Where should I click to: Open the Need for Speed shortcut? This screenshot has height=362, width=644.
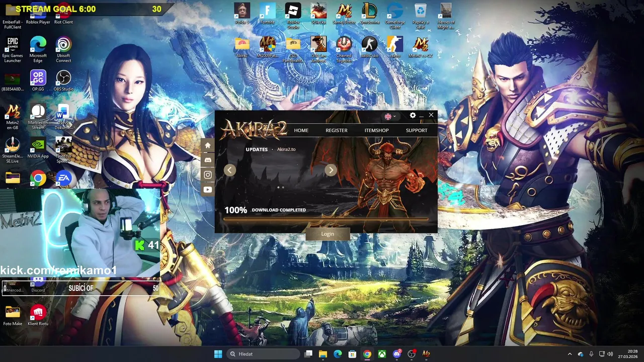click(x=63, y=150)
